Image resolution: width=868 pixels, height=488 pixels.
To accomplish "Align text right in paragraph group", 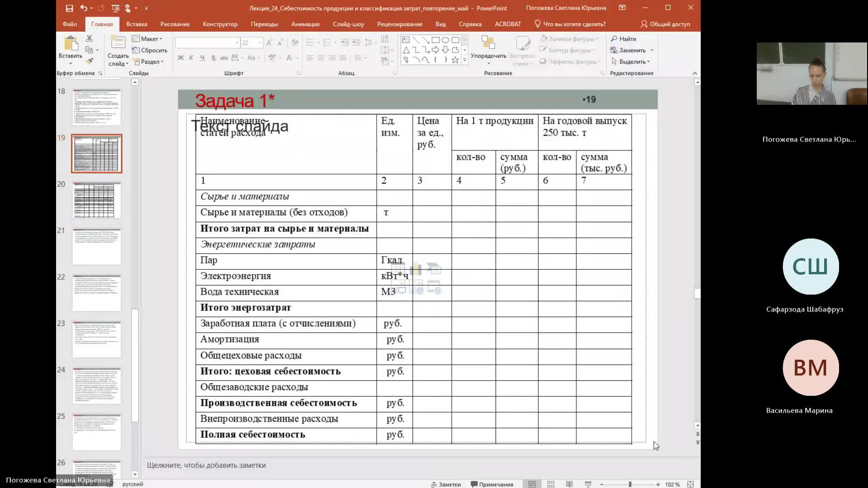I will coord(332,58).
